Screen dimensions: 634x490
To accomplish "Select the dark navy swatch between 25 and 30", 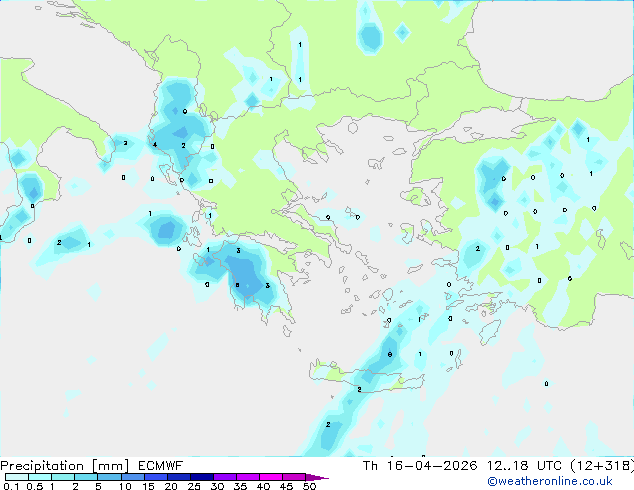I will click(x=202, y=477).
